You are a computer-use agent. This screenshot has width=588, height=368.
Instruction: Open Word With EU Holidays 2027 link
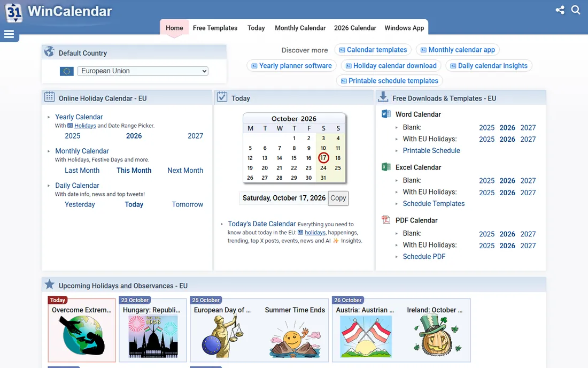coord(528,139)
